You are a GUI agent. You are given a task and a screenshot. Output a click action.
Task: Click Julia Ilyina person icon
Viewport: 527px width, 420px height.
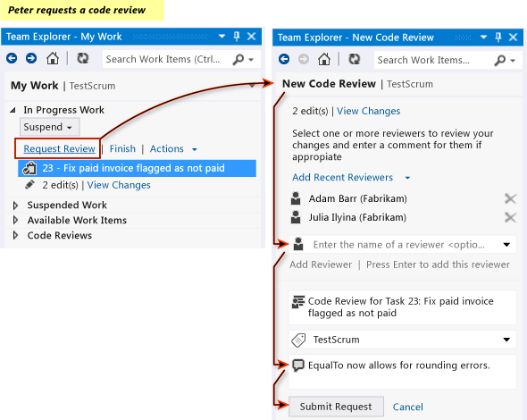pyautogui.click(x=296, y=217)
